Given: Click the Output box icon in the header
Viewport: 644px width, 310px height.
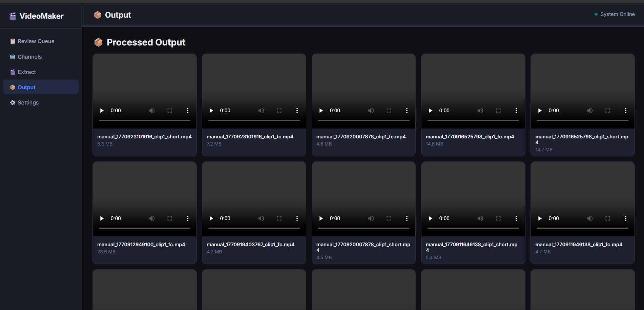Looking at the screenshot, I should pos(98,15).
